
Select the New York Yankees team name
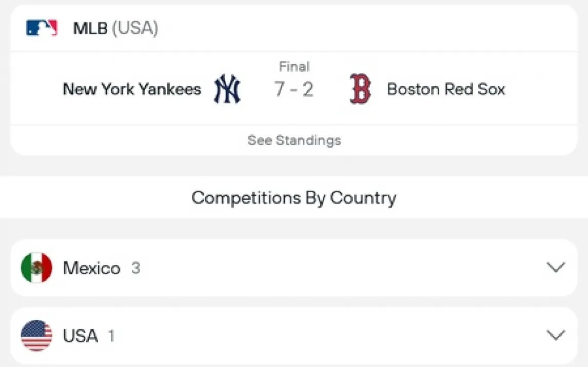tap(132, 89)
